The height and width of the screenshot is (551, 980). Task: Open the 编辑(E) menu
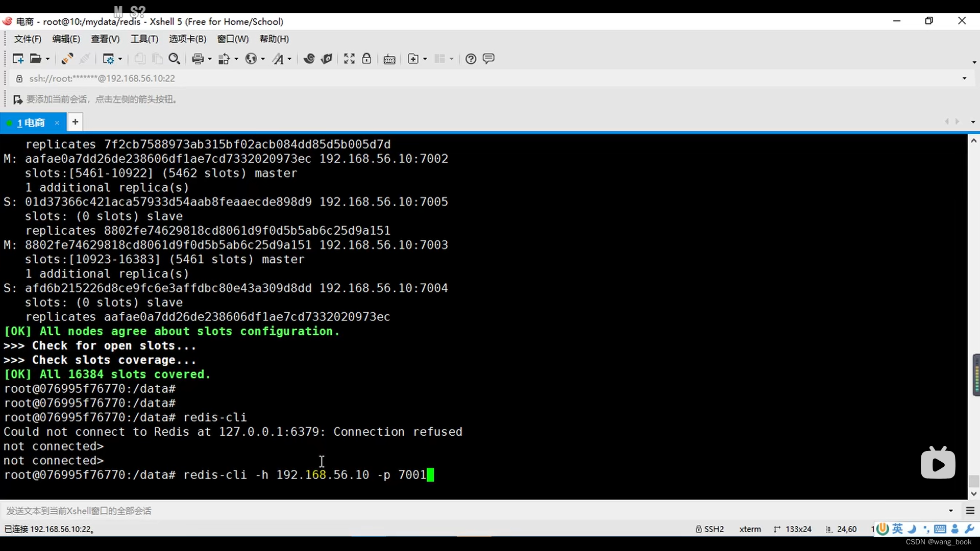[66, 39]
